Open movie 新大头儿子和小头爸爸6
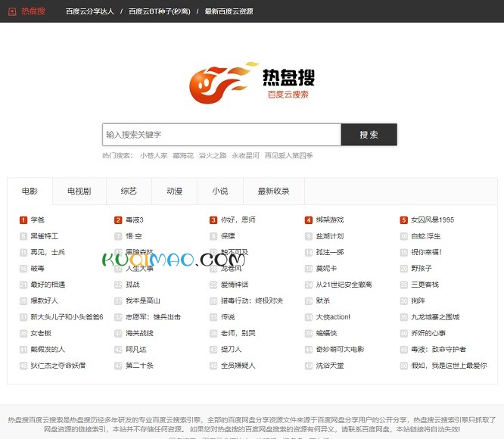Image resolution: width=504 pixels, height=439 pixels. point(67,317)
